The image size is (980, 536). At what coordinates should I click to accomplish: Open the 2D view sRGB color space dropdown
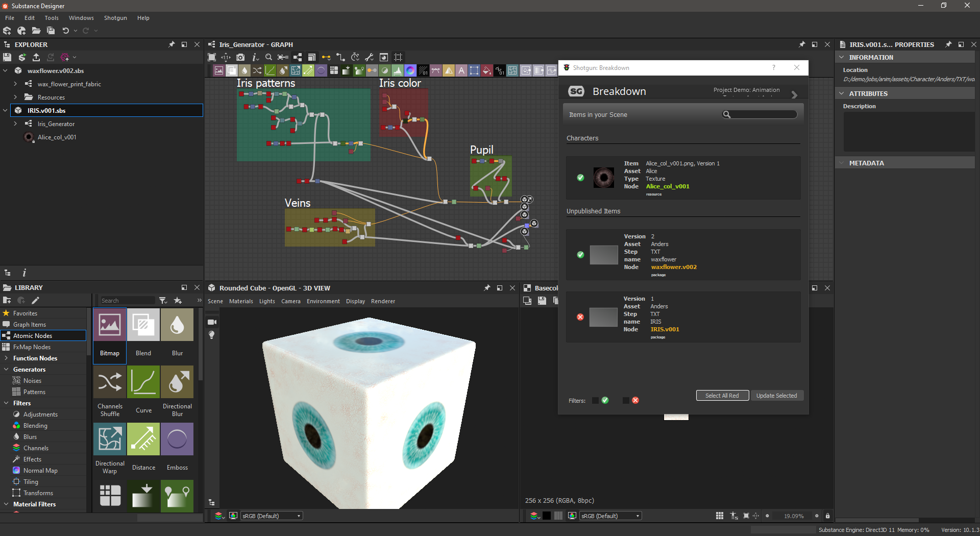tap(610, 516)
